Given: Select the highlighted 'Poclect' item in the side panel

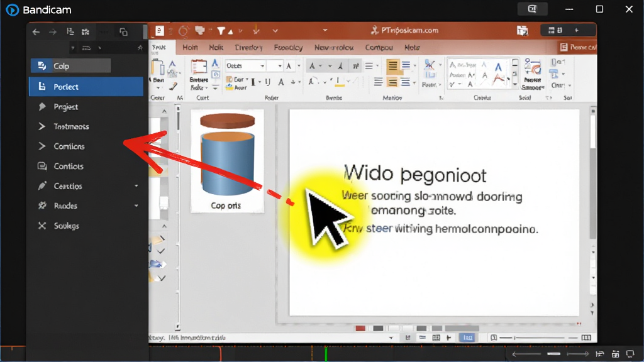Looking at the screenshot, I should tap(86, 87).
